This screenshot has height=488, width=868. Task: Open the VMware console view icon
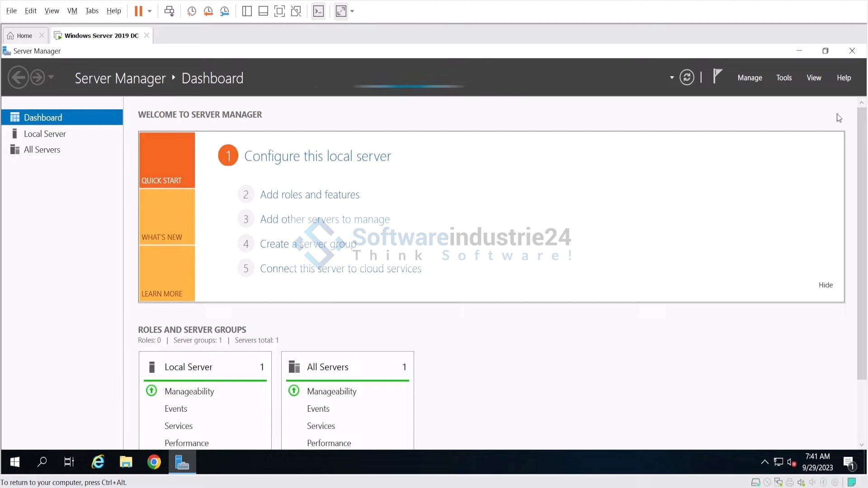point(318,11)
